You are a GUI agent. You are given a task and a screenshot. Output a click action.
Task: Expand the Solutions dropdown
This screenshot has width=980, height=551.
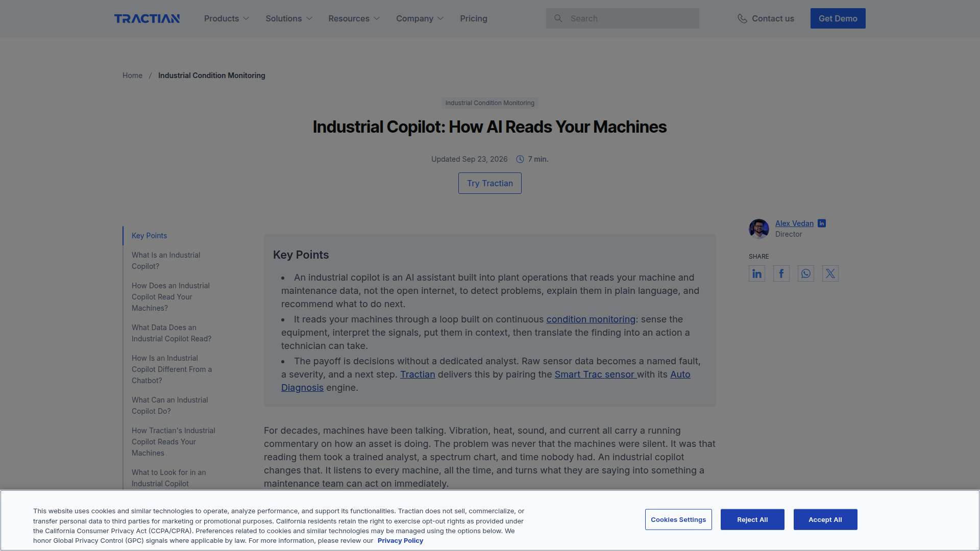point(289,18)
